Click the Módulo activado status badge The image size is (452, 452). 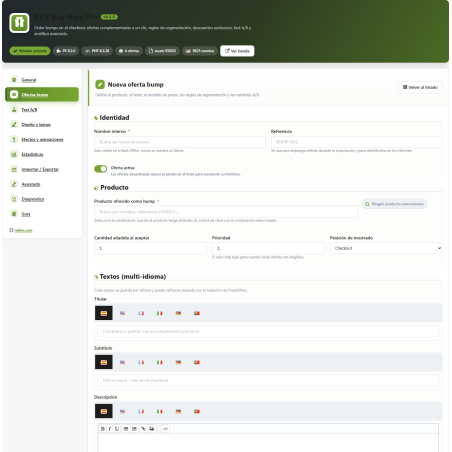click(x=30, y=51)
